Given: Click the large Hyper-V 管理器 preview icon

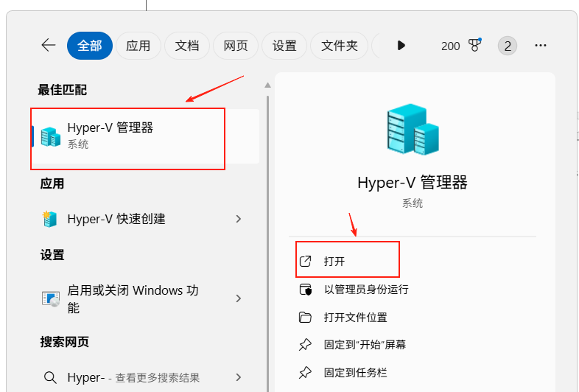Looking at the screenshot, I should pos(413,129).
